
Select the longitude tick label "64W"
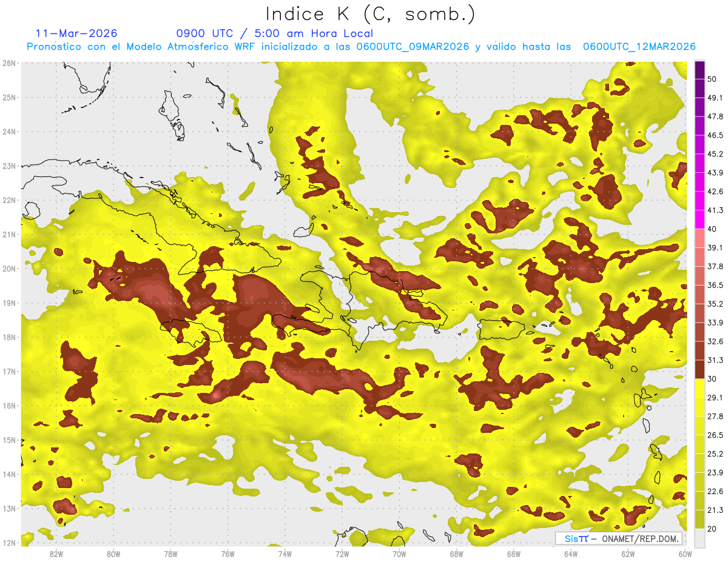[571, 554]
